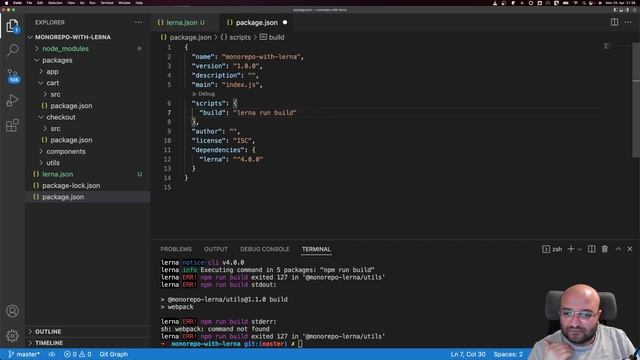Kill terminal with trash icon

pos(604,249)
